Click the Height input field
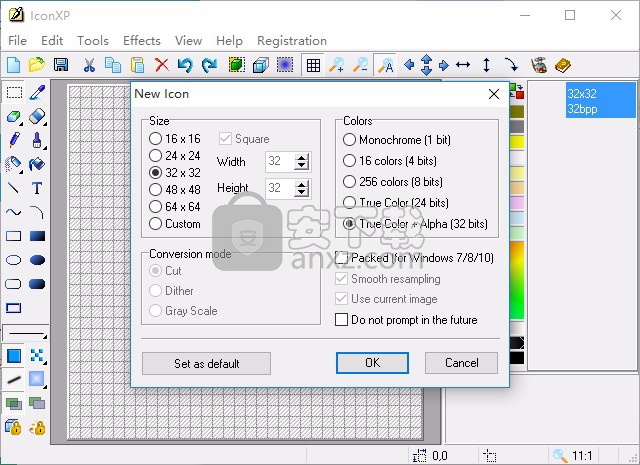Screen dimensions: 640x465 click(280, 189)
